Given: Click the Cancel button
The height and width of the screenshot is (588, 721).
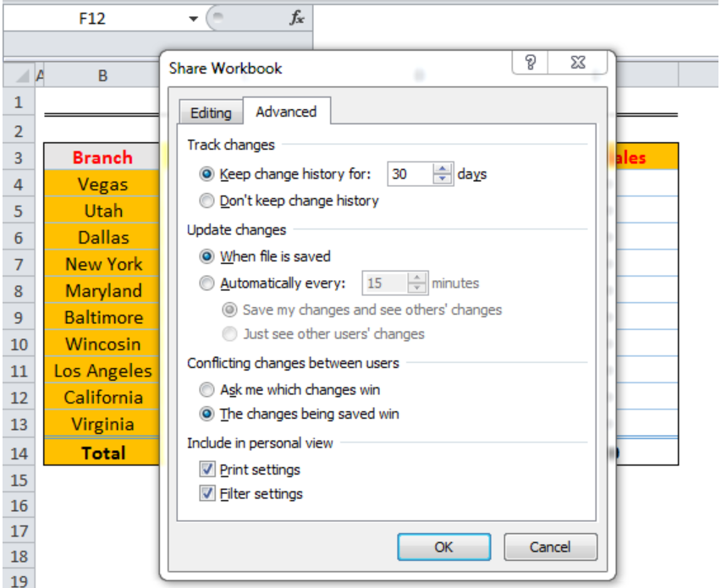Looking at the screenshot, I should pos(550,547).
